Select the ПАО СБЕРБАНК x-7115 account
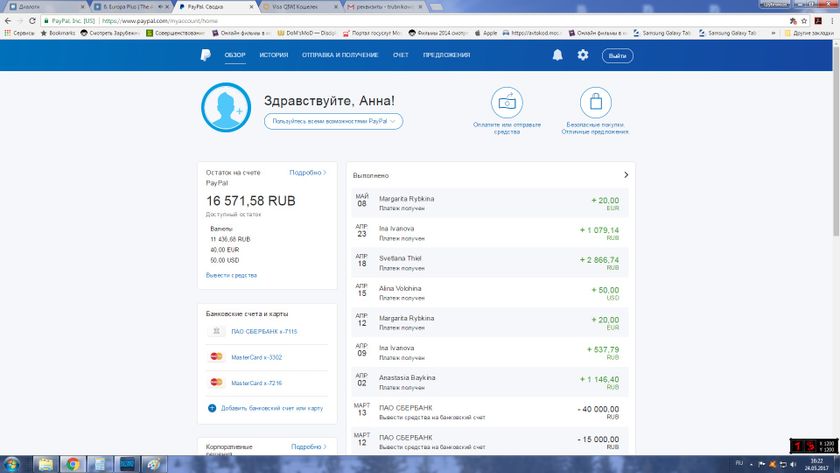The width and height of the screenshot is (840, 473). 264,331
